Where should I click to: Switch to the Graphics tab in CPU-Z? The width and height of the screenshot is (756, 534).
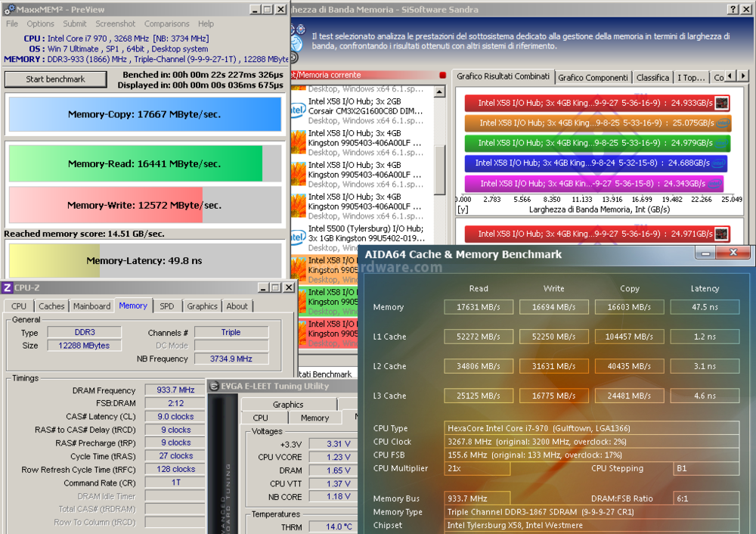pos(202,306)
